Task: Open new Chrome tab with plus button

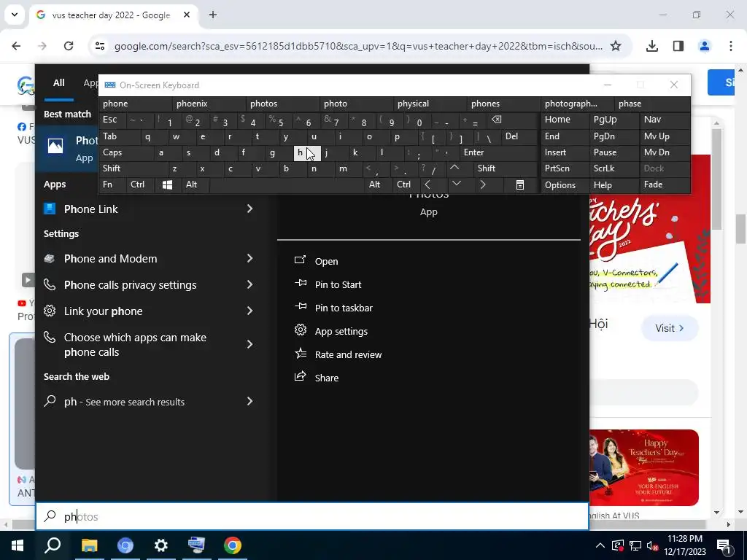Action: click(x=213, y=15)
